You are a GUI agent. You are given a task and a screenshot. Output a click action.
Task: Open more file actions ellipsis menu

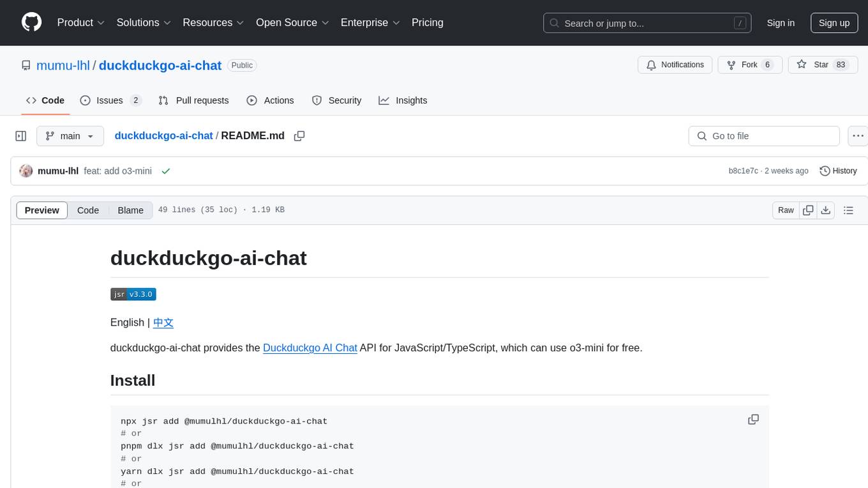point(858,136)
